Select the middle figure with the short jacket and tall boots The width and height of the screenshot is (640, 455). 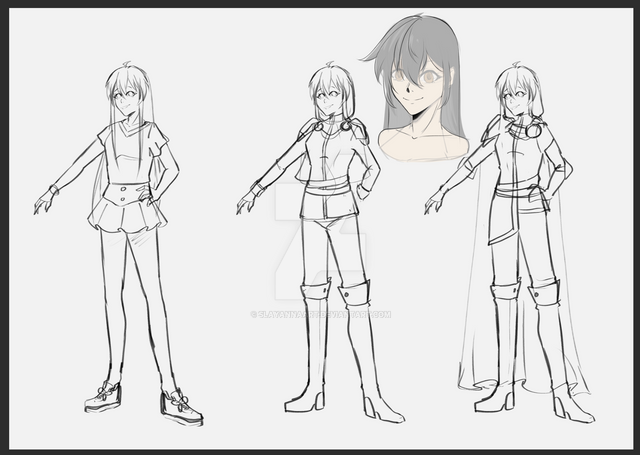(x=320, y=242)
